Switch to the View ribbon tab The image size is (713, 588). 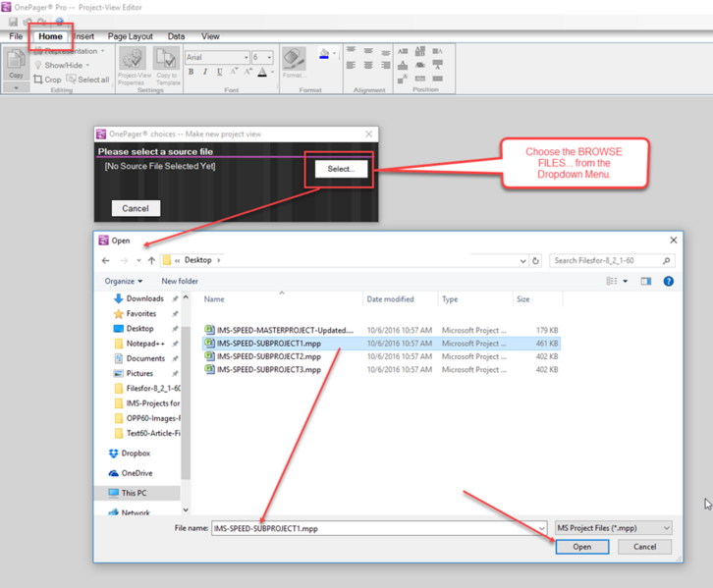coord(210,36)
